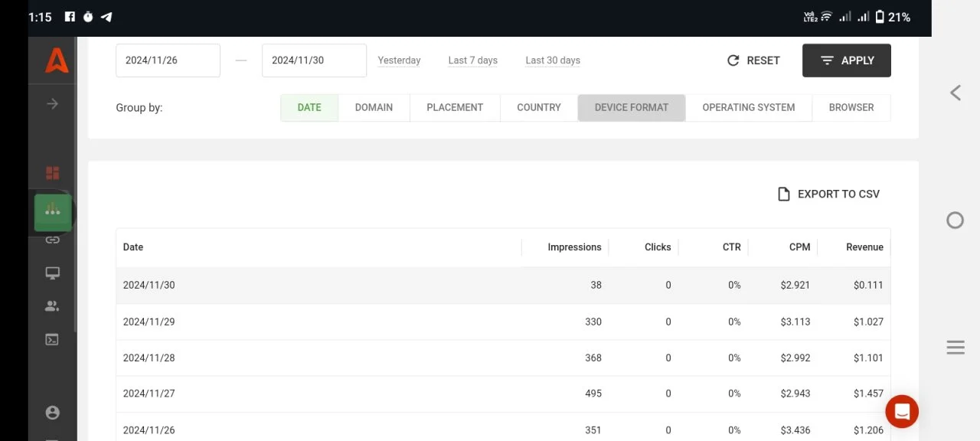Click the Apply filters button
The height and width of the screenshot is (441, 980).
click(847, 60)
